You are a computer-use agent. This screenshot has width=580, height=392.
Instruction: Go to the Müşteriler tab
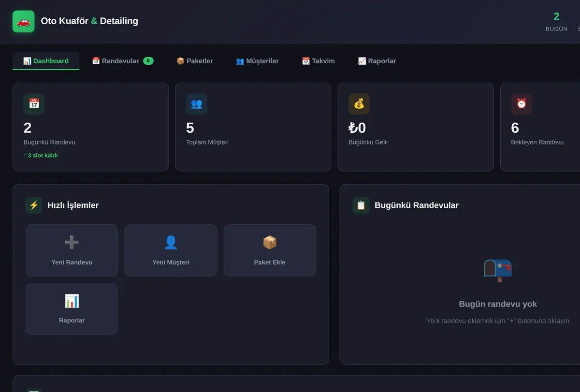point(257,61)
